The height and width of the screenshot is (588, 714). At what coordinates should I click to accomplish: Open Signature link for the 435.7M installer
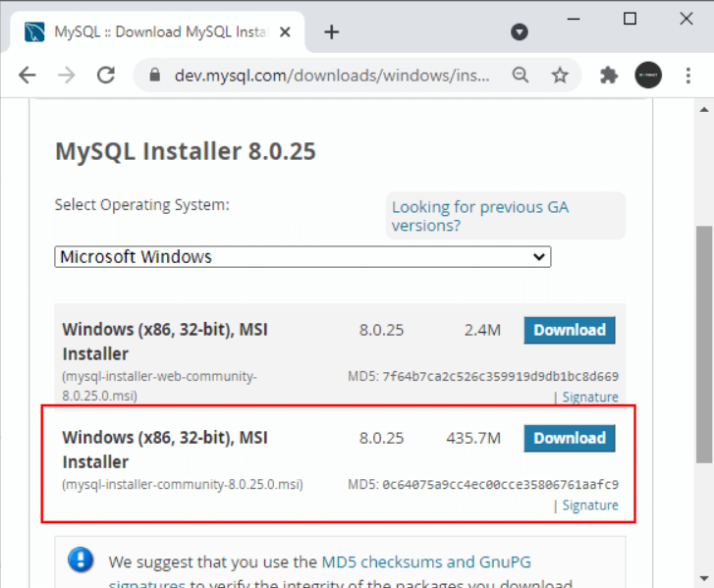tap(590, 506)
